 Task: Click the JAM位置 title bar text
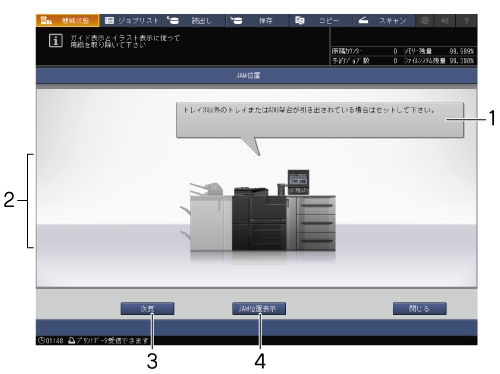(248, 76)
